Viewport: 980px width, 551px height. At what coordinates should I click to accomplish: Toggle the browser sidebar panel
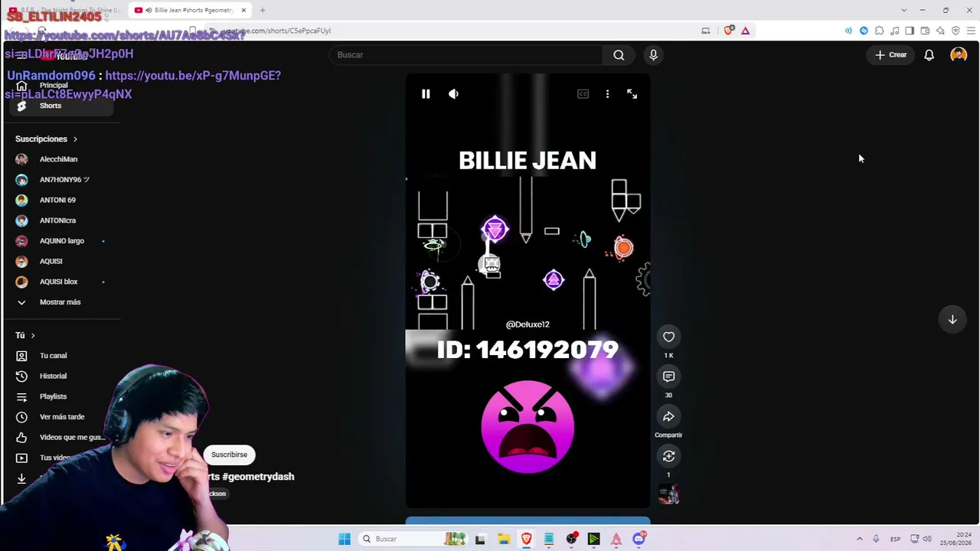pos(910,31)
